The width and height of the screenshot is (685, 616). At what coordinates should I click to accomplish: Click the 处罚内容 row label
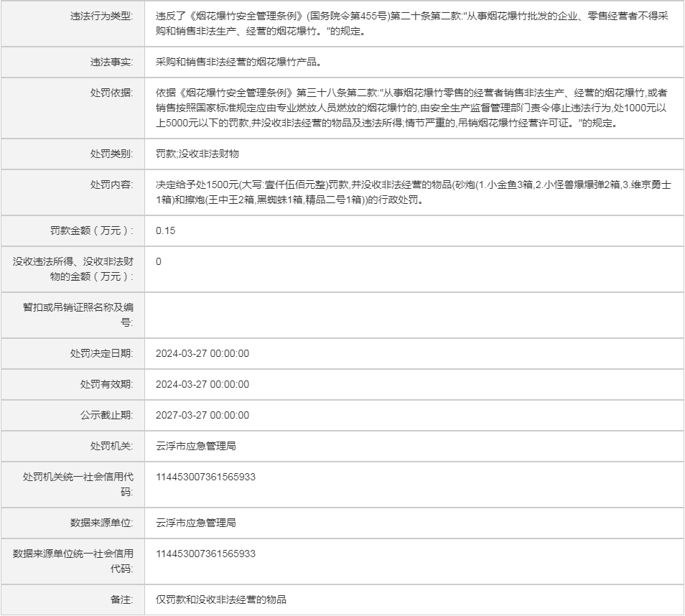pyautogui.click(x=111, y=185)
